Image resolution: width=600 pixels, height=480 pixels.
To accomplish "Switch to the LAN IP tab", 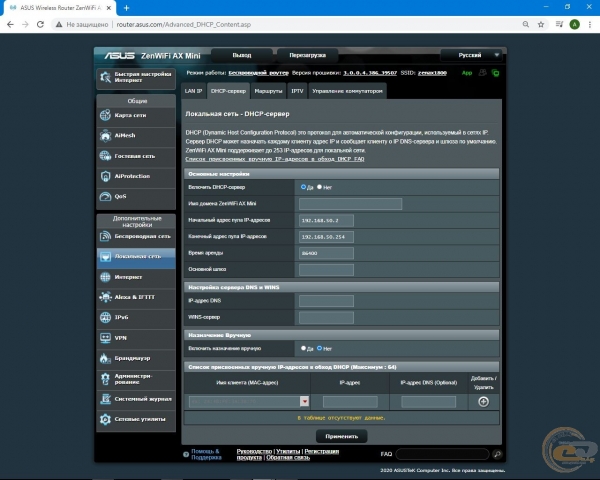I will (193, 91).
